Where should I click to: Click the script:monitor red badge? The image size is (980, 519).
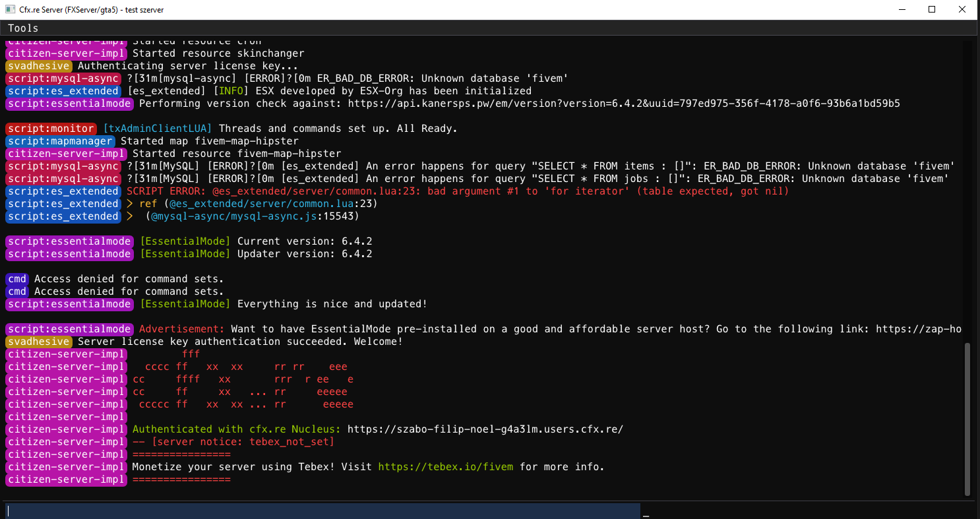click(x=51, y=128)
